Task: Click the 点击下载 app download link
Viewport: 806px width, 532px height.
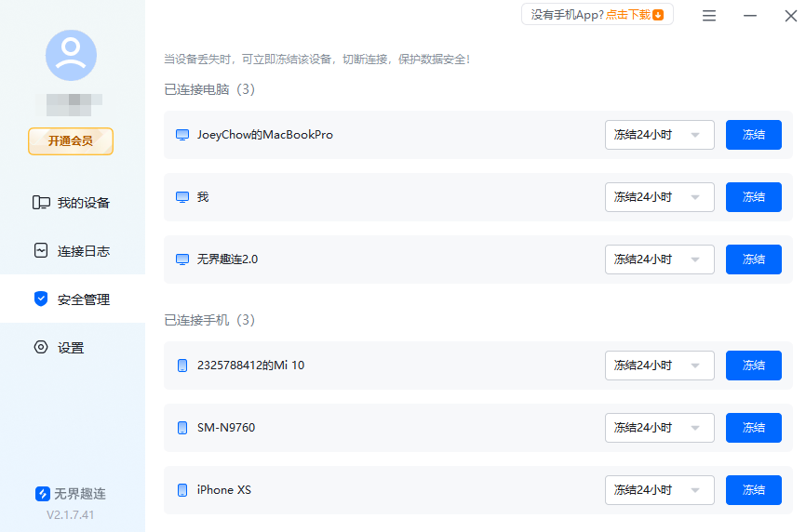Action: point(627,15)
